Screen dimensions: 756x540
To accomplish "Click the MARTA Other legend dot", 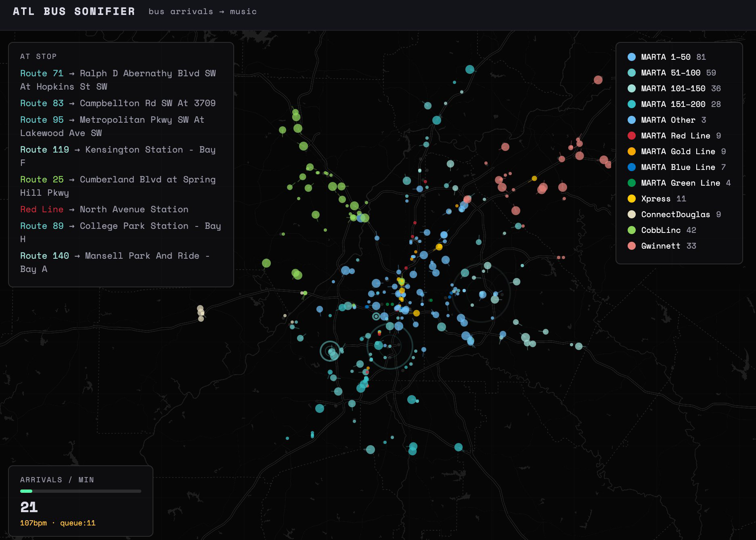I will pos(632,120).
